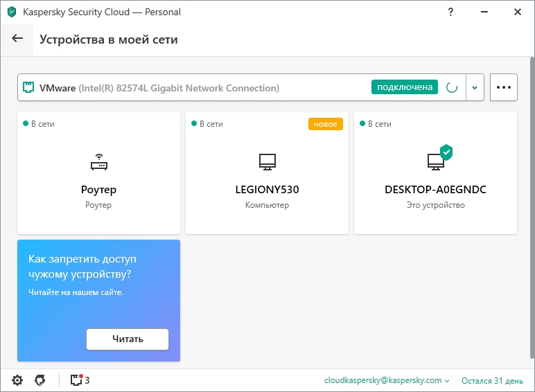Open settings with the gear icon
The height and width of the screenshot is (392, 535).
pos(17,380)
